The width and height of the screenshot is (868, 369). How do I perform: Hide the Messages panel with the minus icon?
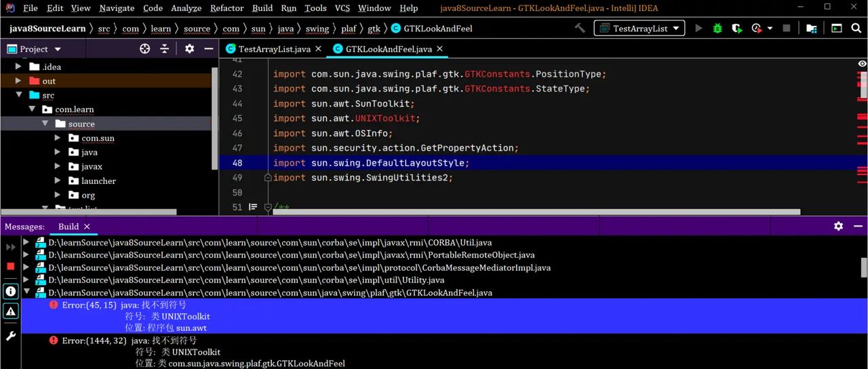tap(859, 226)
